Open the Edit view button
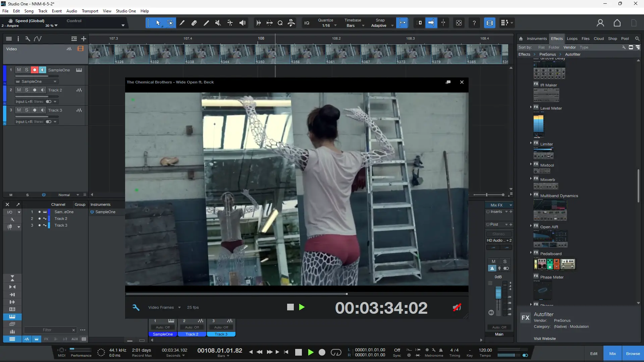This screenshot has height=362, width=644. click(x=594, y=354)
